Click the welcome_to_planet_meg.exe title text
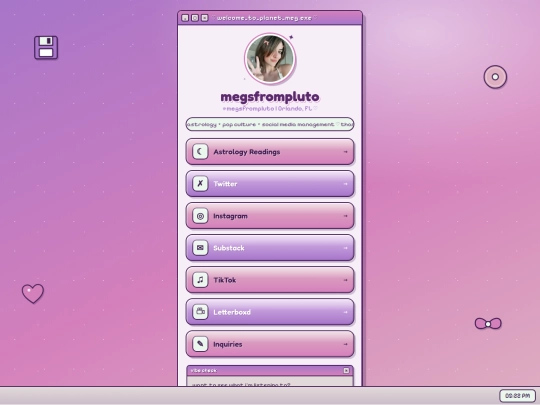Viewport: 540px width, 405px height. [x=264, y=18]
